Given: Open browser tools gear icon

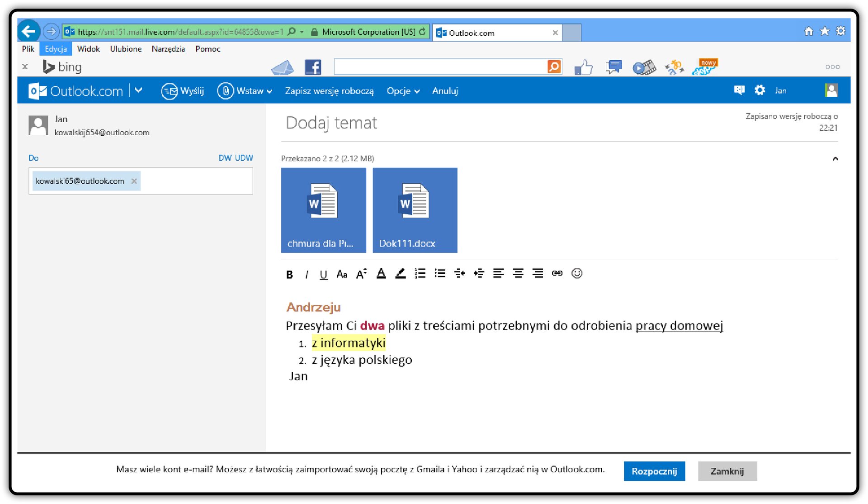Looking at the screenshot, I should (x=841, y=31).
